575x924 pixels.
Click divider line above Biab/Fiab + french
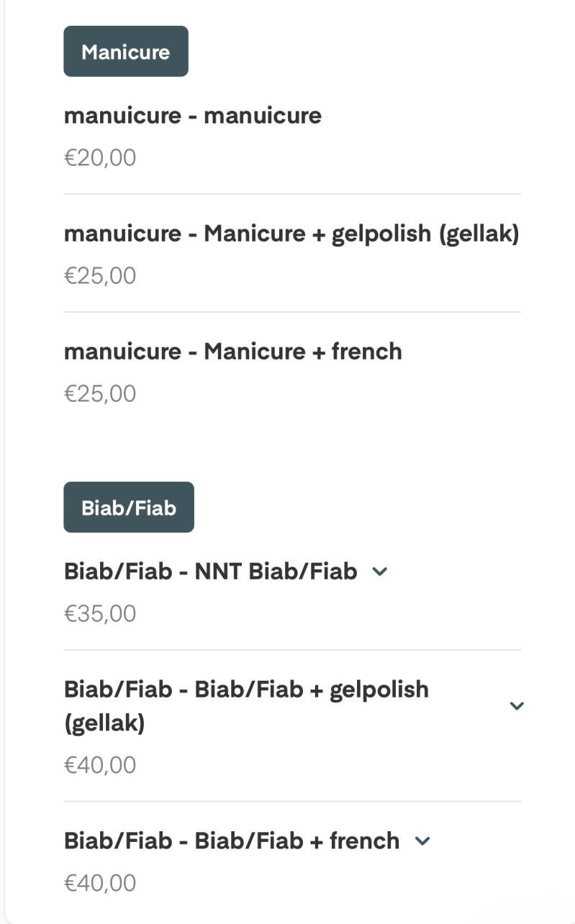[x=291, y=801]
